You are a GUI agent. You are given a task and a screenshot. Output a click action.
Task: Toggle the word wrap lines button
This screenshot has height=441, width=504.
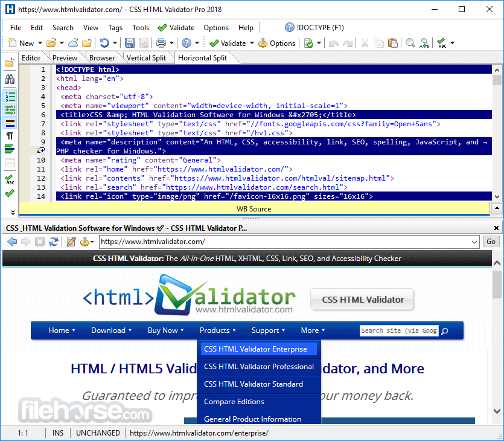click(x=10, y=149)
